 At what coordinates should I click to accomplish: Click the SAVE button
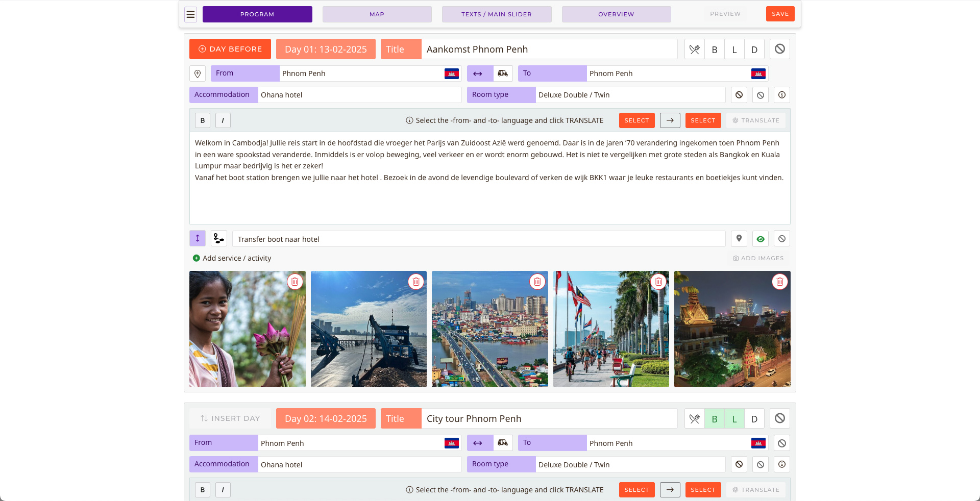780,14
